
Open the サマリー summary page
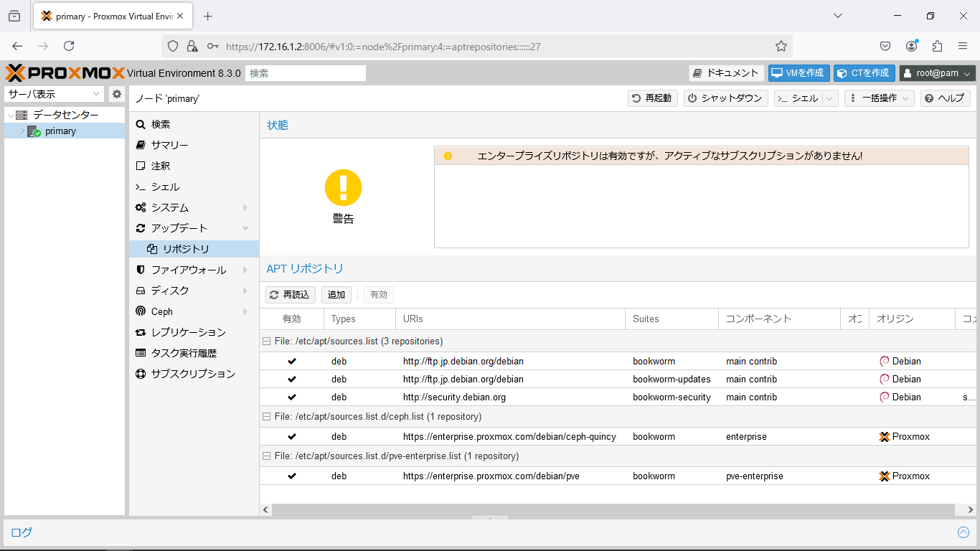tap(194, 145)
